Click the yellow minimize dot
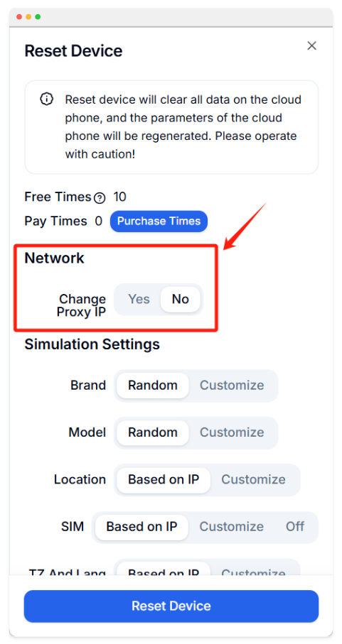The image size is (342, 644). coord(28,17)
